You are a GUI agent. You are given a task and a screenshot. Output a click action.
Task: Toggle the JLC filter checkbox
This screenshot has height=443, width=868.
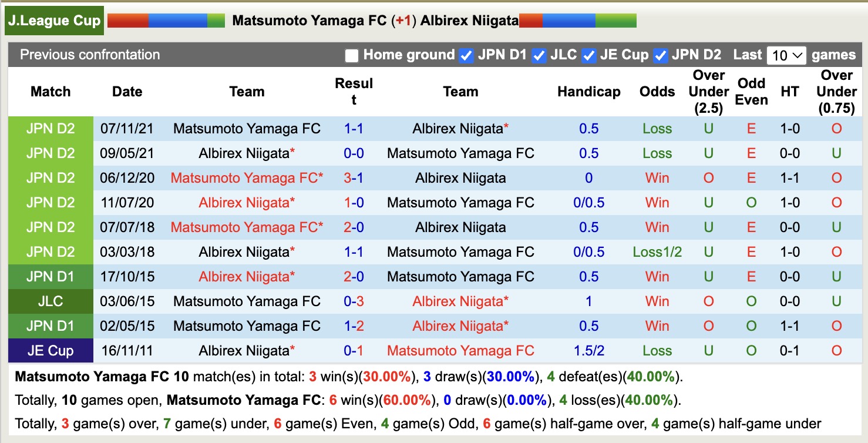pos(539,56)
